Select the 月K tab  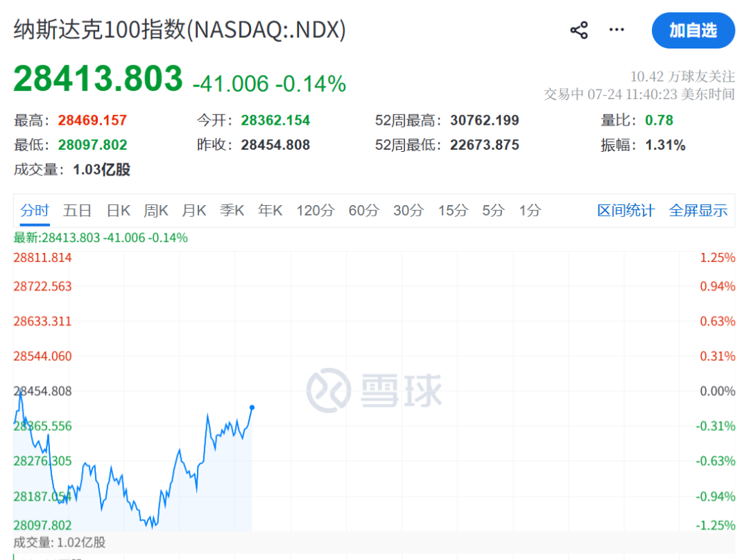[193, 211]
